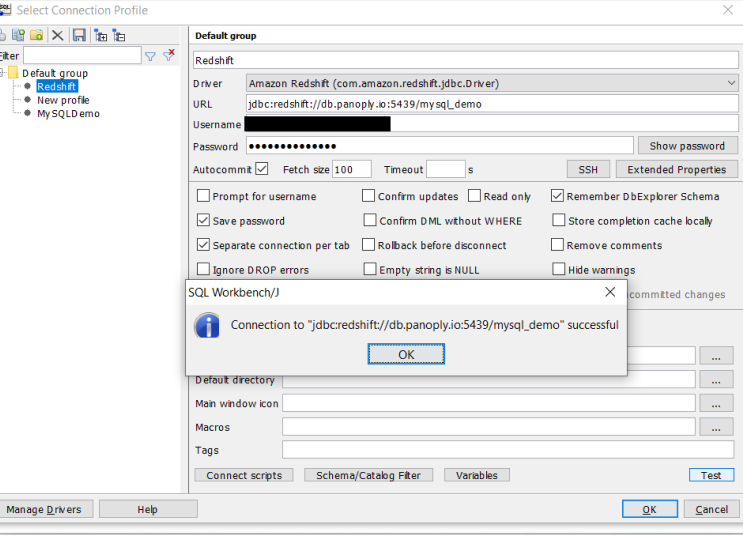This screenshot has height=535, width=743.
Task: Save profiles using the floppy disk icon
Action: click(x=78, y=35)
